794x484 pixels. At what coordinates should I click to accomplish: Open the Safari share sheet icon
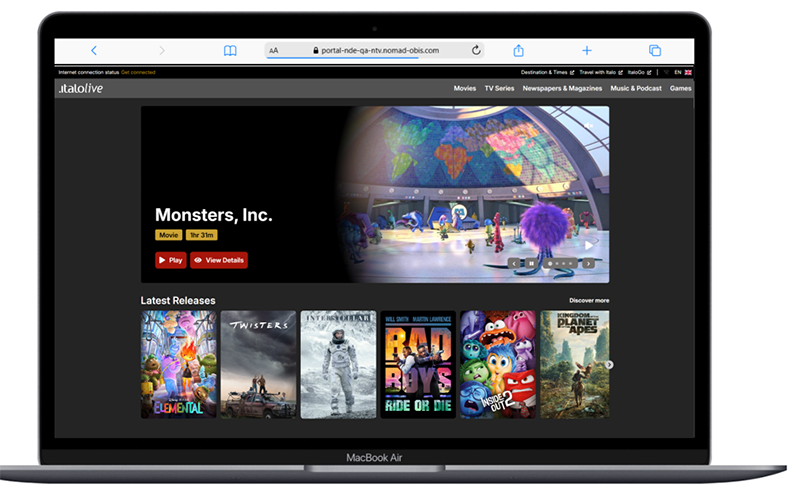tap(519, 50)
